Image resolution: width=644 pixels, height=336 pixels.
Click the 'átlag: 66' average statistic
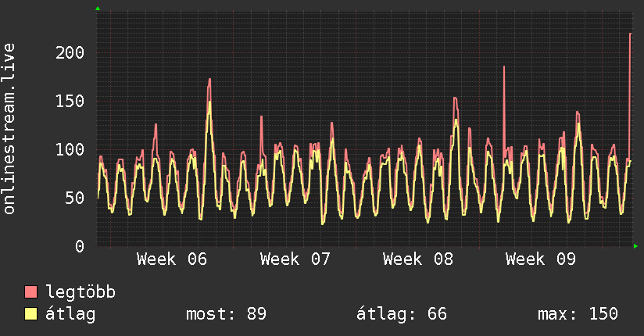click(x=401, y=314)
